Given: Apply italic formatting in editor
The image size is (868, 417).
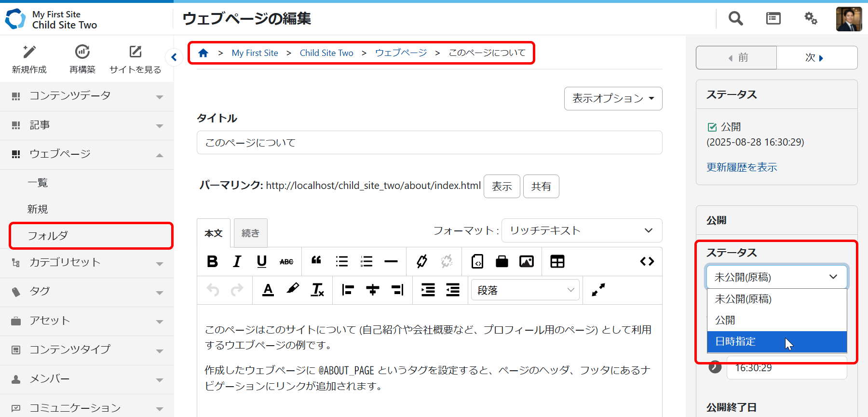Looking at the screenshot, I should point(237,261).
